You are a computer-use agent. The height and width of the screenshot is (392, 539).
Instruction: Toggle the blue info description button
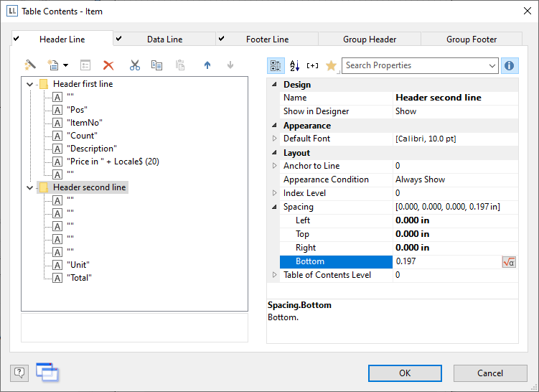click(x=510, y=65)
